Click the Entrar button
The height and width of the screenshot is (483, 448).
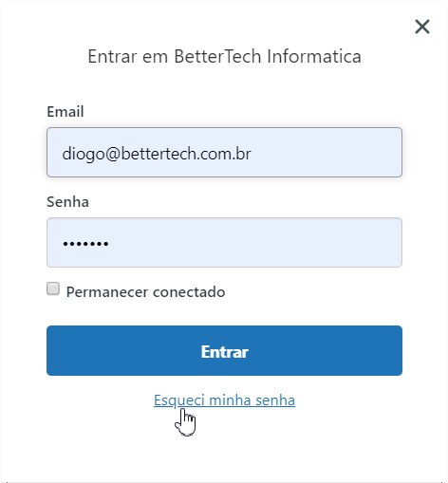point(224,351)
